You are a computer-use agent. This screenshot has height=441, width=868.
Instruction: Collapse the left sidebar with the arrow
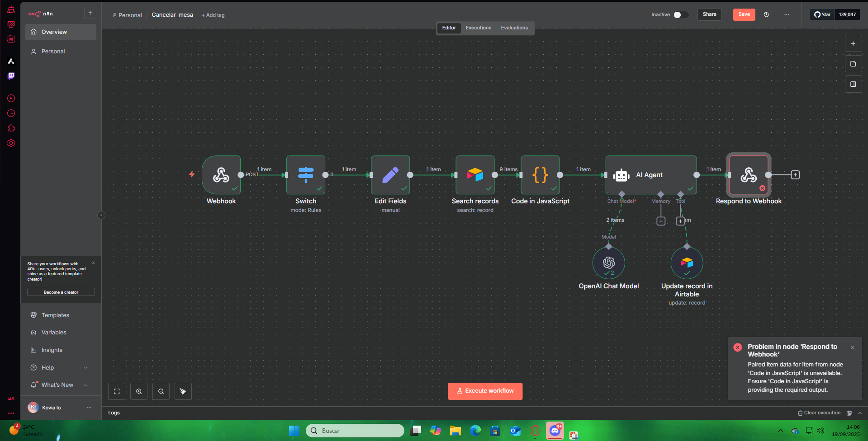[x=101, y=215]
